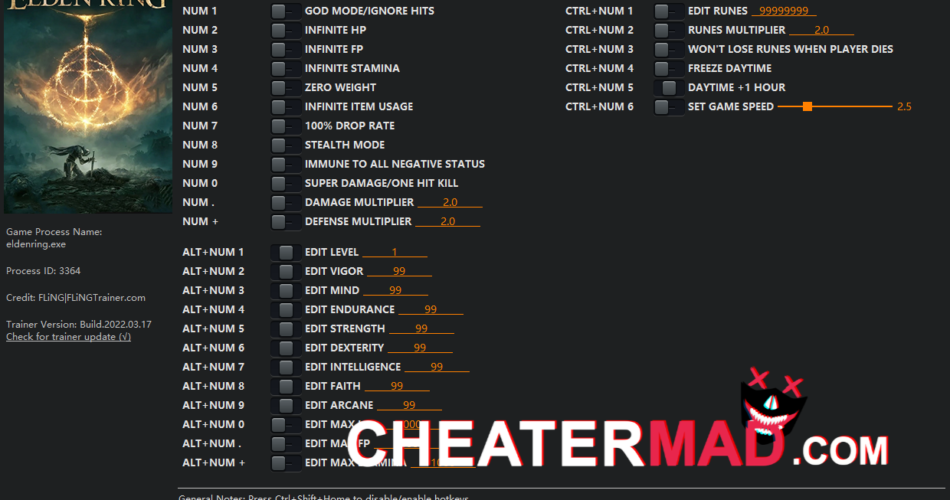Viewport: 950px width, 500px height.
Task: Click the Game Process Name eldenring.exe text
Action: click(x=54, y=238)
